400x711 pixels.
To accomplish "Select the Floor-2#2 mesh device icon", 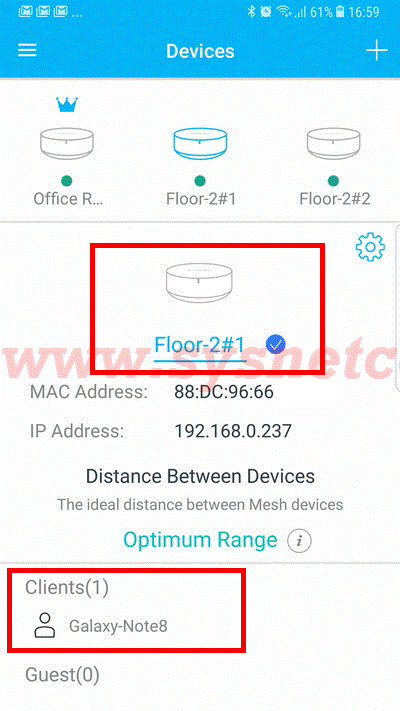I will 334,146.
